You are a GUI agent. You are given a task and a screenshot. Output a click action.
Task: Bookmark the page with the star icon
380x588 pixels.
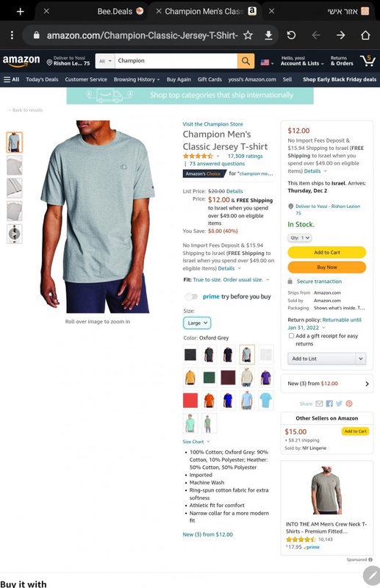pos(248,35)
